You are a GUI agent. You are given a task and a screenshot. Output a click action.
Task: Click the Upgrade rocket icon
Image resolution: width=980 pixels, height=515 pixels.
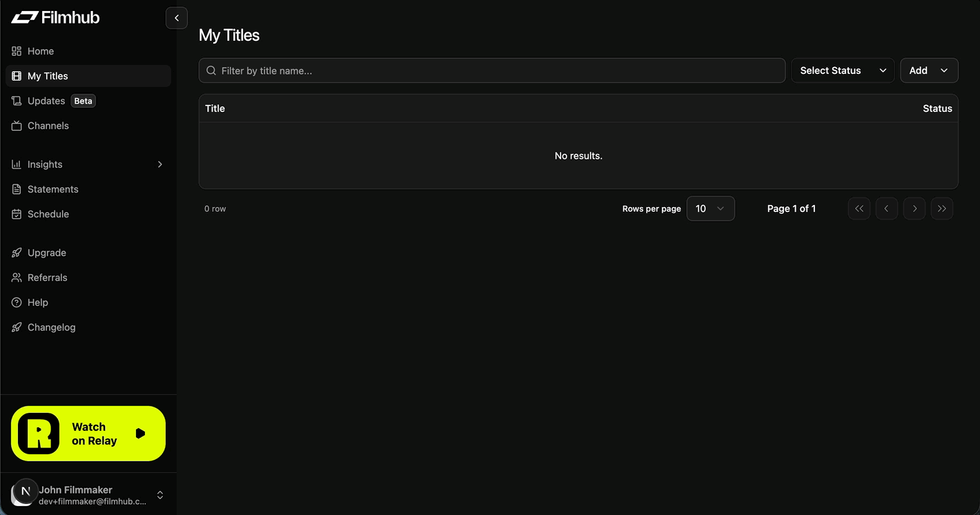[x=17, y=253]
